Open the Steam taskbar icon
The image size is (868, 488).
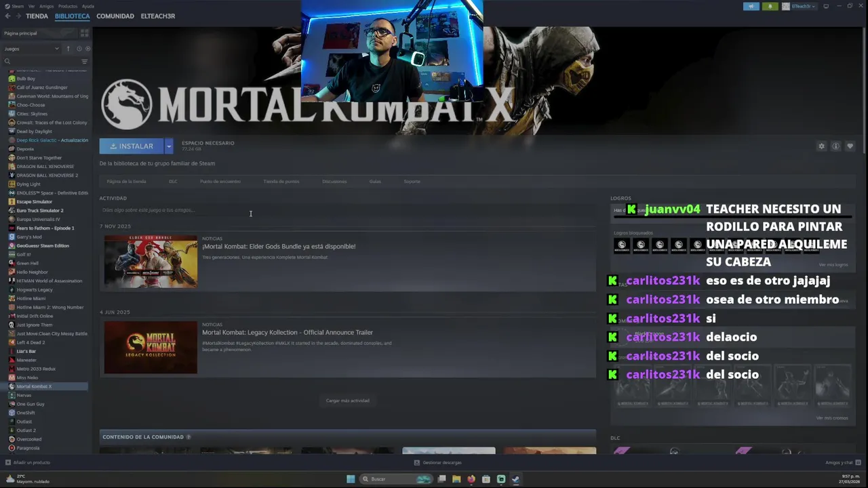pyautogui.click(x=516, y=479)
